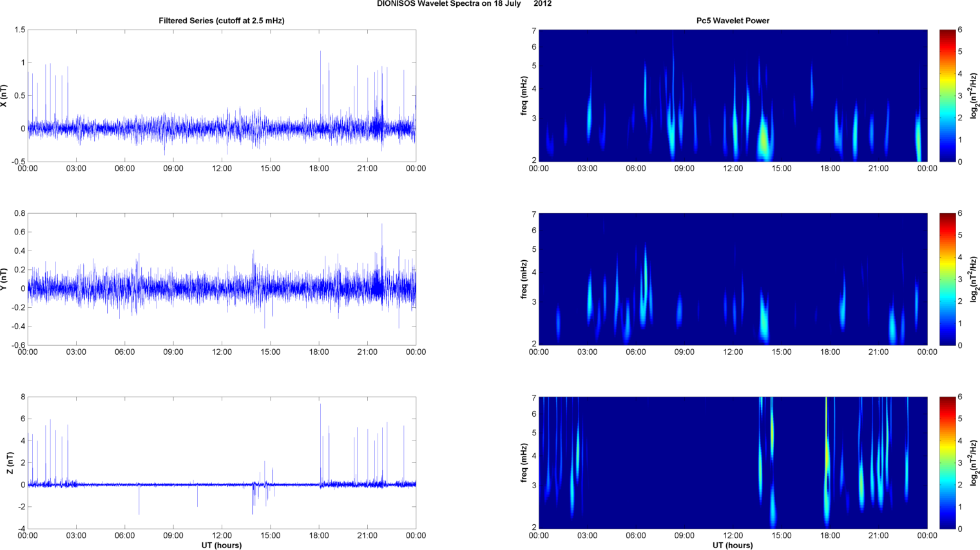
Task: Click the 0.8 tick on the Y (nT) axis
Action: 19,213
